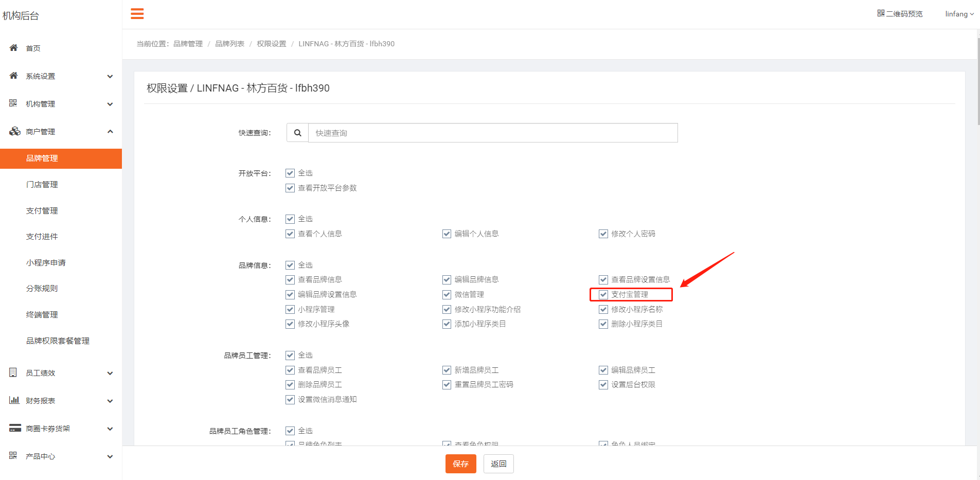
Task: Click the home icon beside 首页
Action: 14,48
